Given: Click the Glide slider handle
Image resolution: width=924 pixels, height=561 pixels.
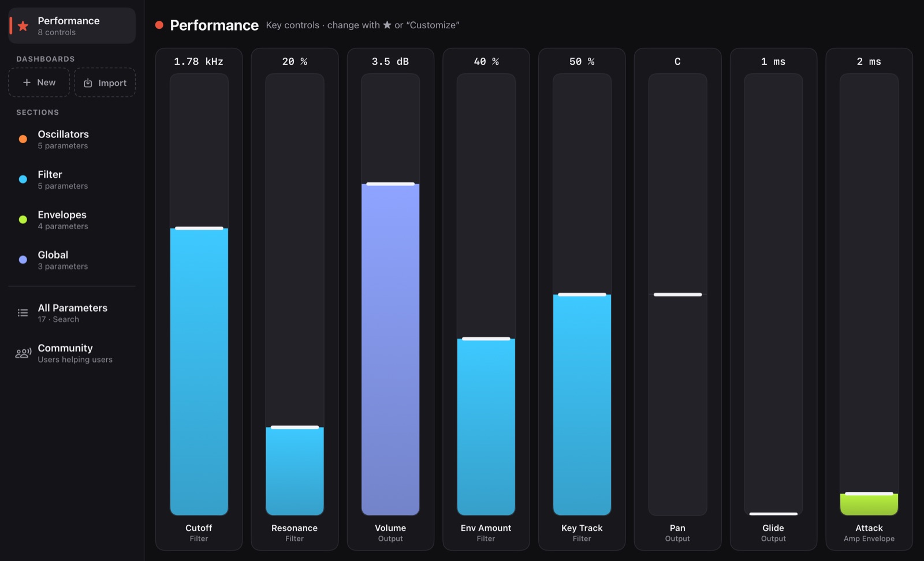Looking at the screenshot, I should click(773, 514).
